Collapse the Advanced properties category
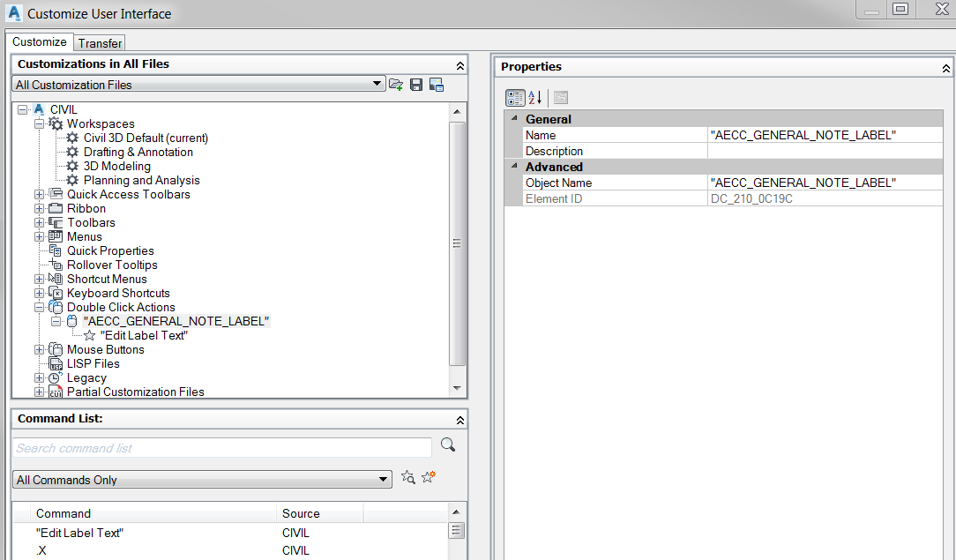956x560 pixels. (514, 166)
